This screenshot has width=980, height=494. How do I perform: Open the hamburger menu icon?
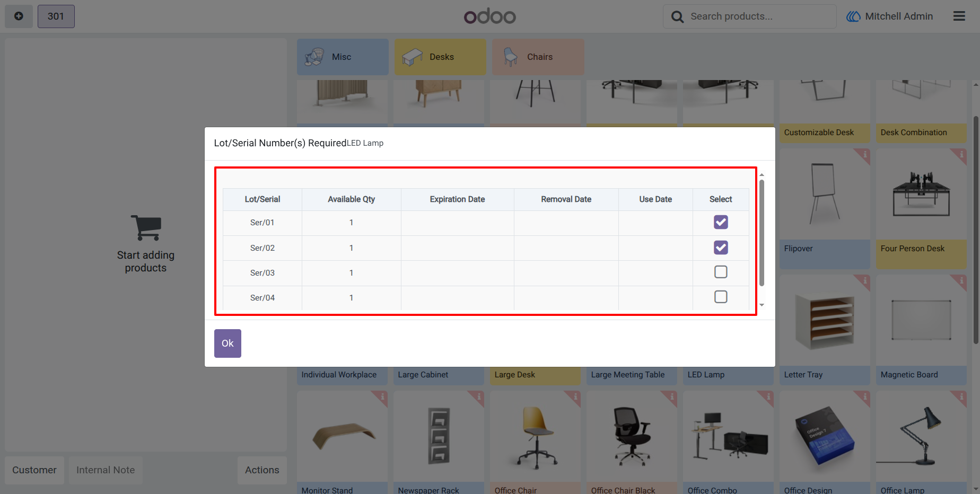[x=959, y=16]
